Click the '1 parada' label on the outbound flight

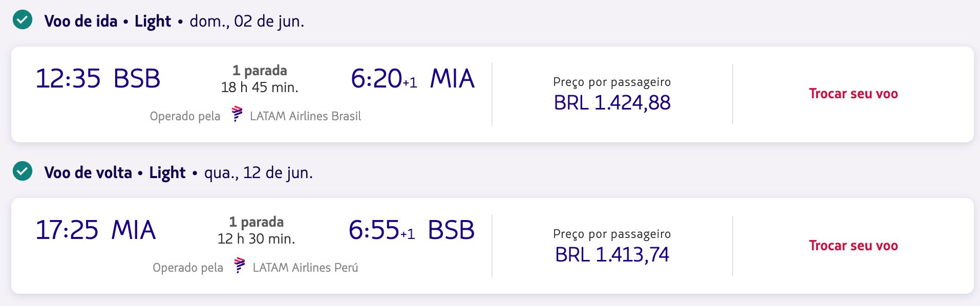click(260, 70)
